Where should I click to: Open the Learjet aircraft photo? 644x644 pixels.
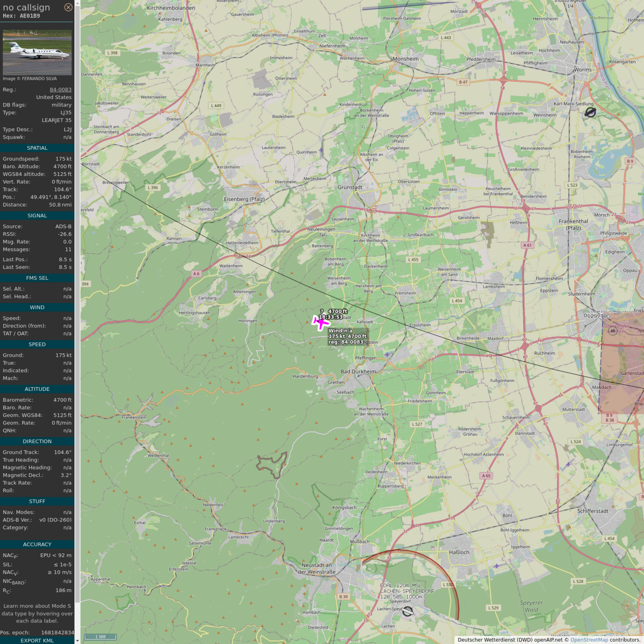tap(37, 52)
